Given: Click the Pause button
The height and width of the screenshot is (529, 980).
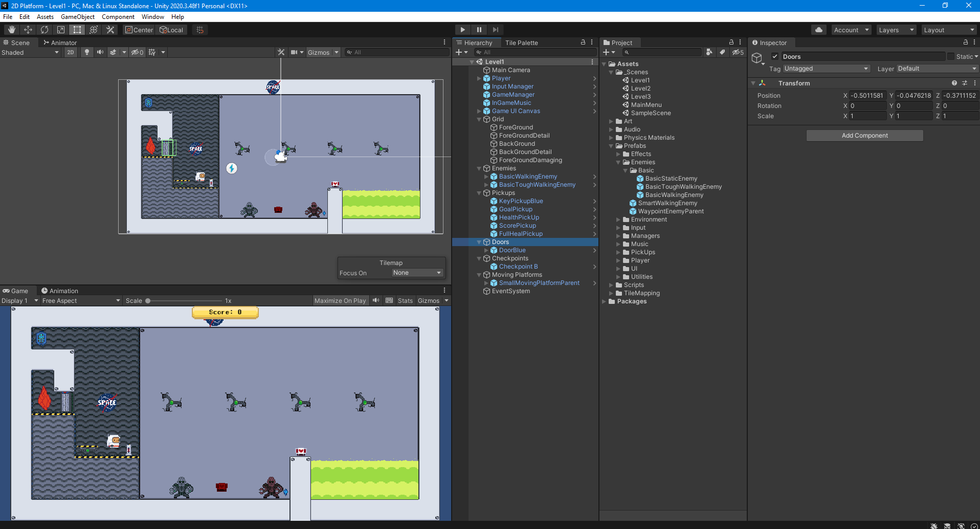Looking at the screenshot, I should [x=479, y=30].
